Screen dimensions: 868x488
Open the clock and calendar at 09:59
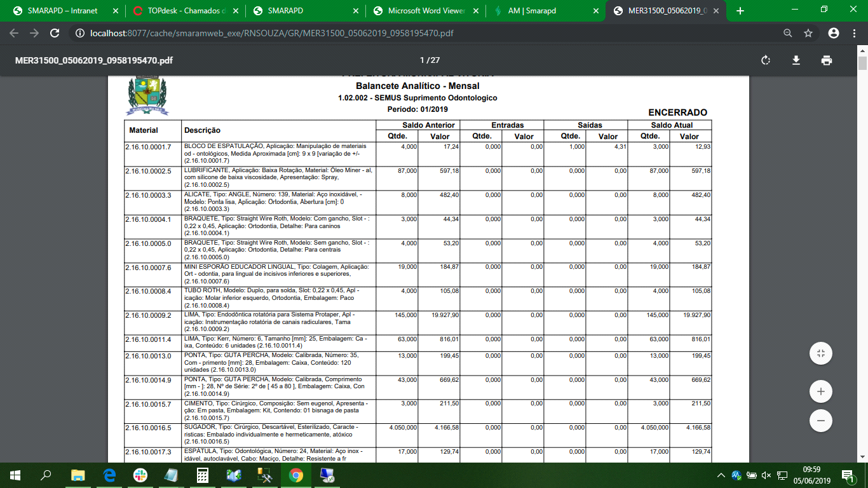coord(811,475)
